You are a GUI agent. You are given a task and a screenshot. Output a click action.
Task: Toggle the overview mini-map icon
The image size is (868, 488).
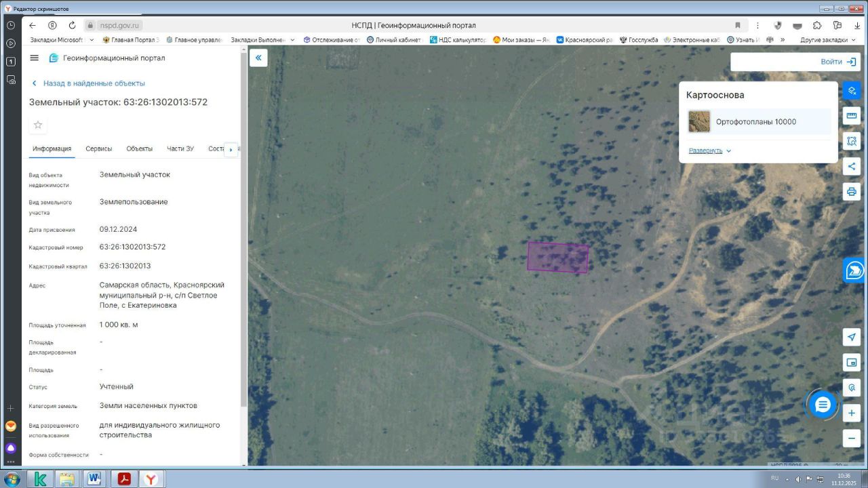click(852, 363)
